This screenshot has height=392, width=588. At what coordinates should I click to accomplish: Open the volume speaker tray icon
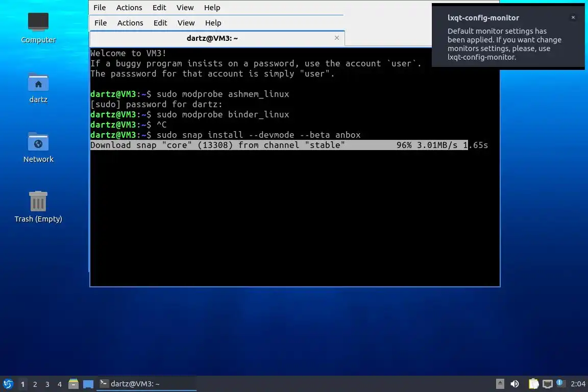pos(515,384)
